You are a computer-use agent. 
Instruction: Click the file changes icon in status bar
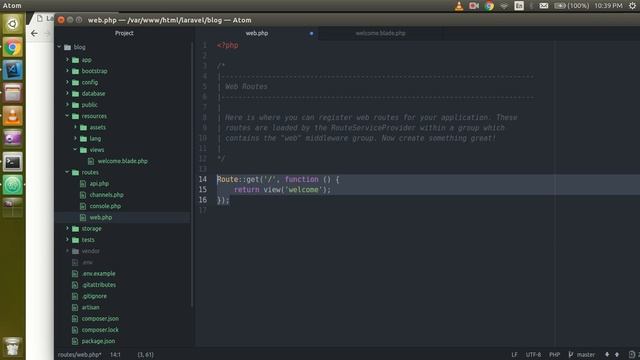coord(632,354)
